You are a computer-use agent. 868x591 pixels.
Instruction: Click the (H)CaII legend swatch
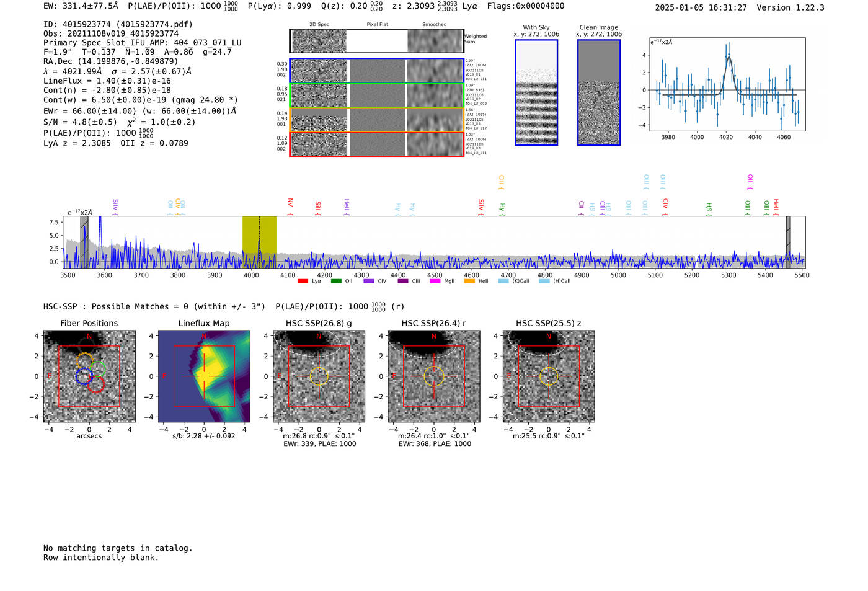coord(544,282)
